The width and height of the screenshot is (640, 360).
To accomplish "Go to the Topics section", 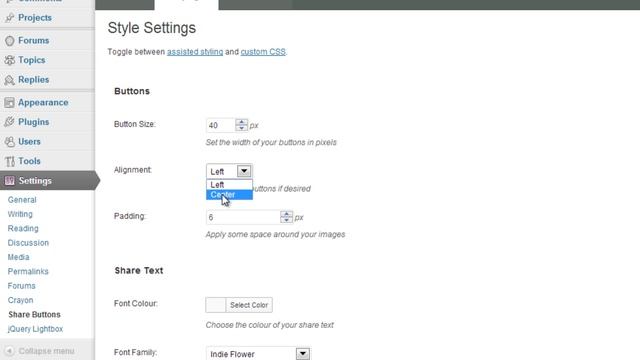I will pos(31,60).
